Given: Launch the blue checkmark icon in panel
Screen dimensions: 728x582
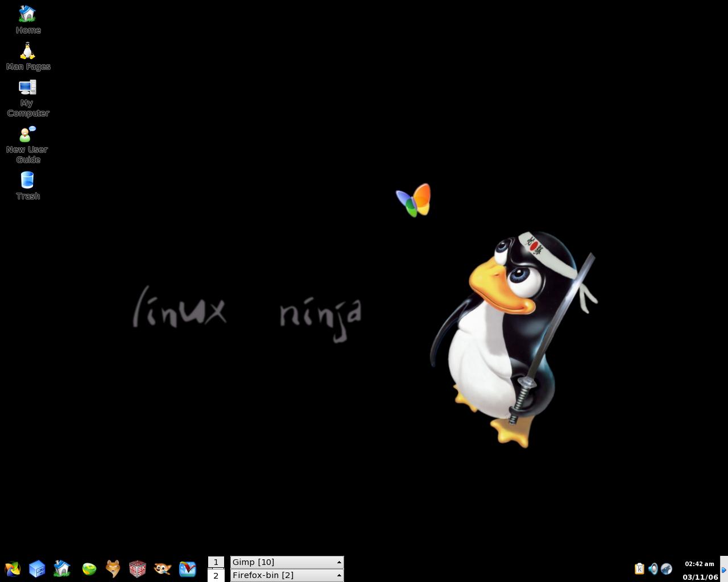Looking at the screenshot, I should click(187, 568).
